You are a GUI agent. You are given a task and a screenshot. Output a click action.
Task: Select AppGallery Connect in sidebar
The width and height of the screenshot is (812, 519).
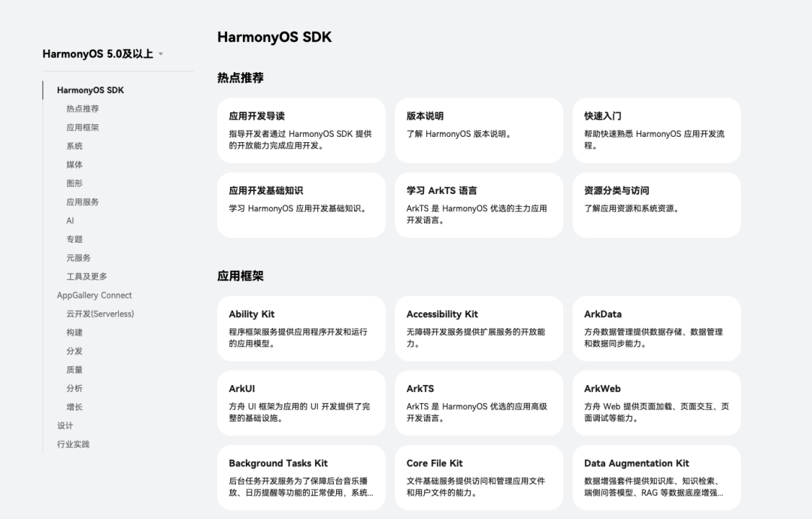(x=94, y=296)
